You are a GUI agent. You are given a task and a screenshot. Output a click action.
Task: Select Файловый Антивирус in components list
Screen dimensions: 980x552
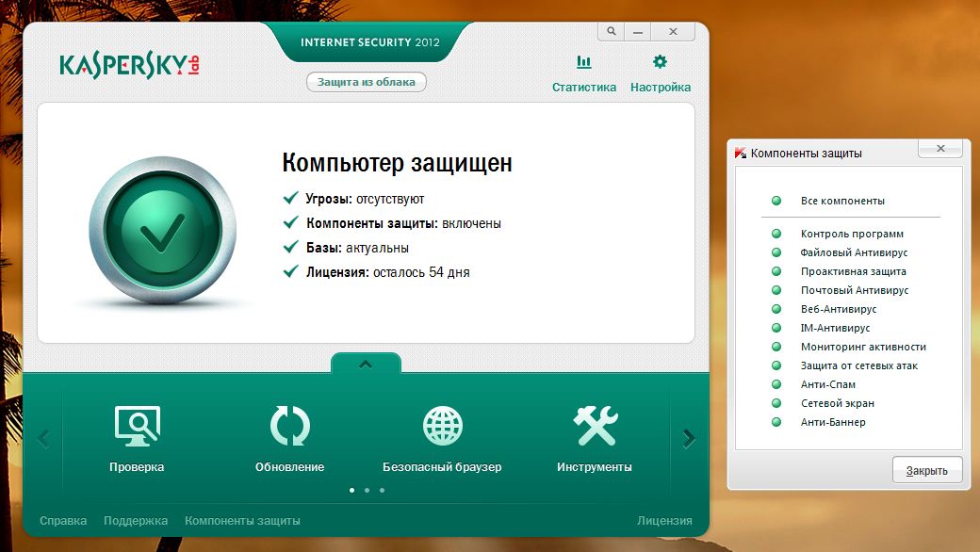pos(854,252)
